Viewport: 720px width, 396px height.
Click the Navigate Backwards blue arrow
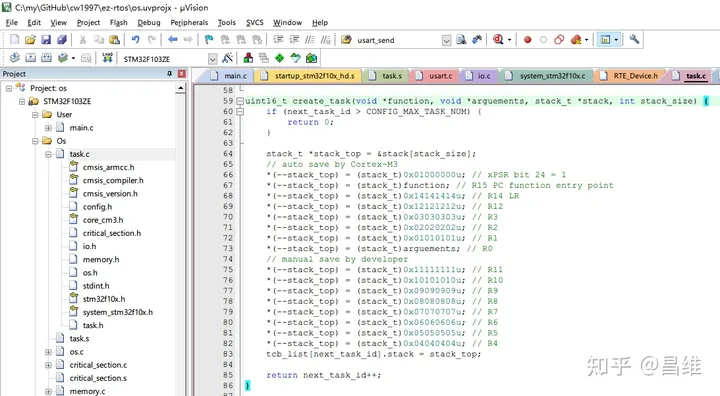(173, 40)
